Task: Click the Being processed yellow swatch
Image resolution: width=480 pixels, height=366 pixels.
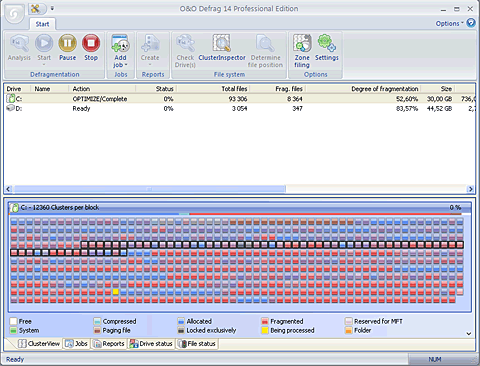Action: (265, 330)
